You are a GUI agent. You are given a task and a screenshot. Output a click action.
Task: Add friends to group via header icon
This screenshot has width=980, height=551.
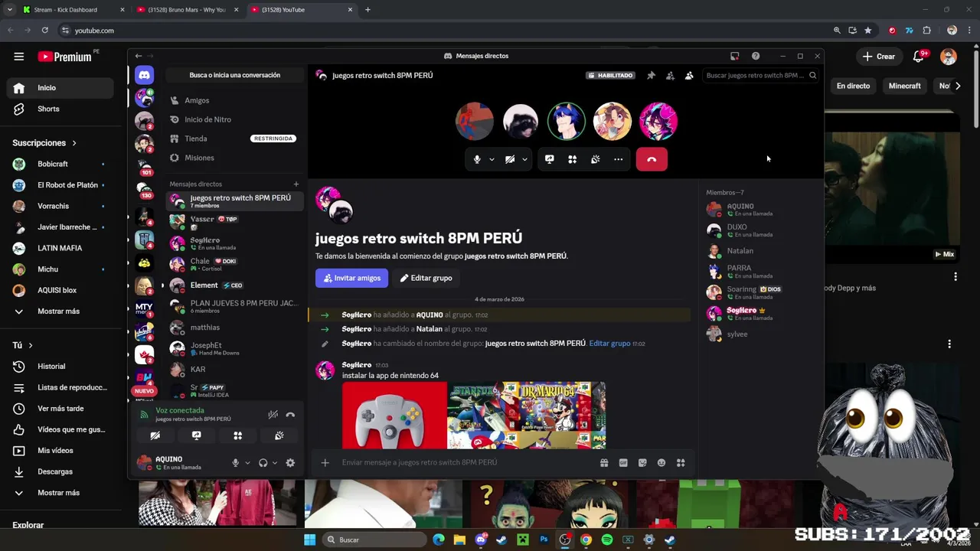670,75
